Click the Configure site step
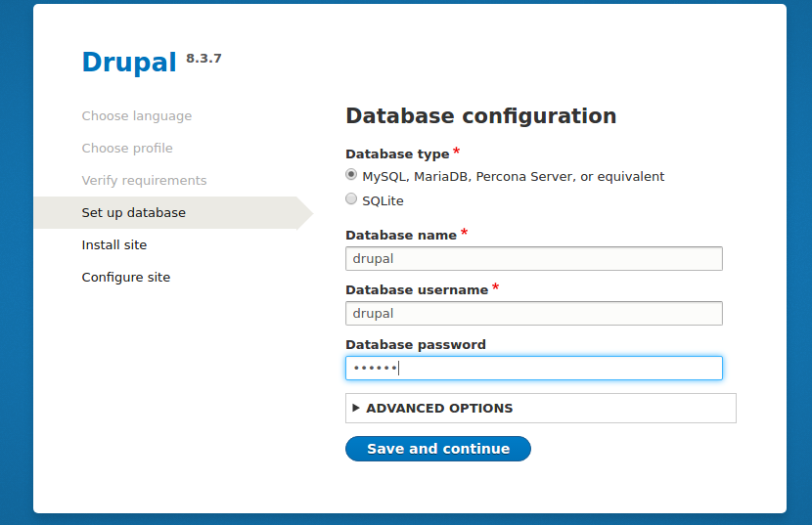The height and width of the screenshot is (525, 812). click(126, 278)
